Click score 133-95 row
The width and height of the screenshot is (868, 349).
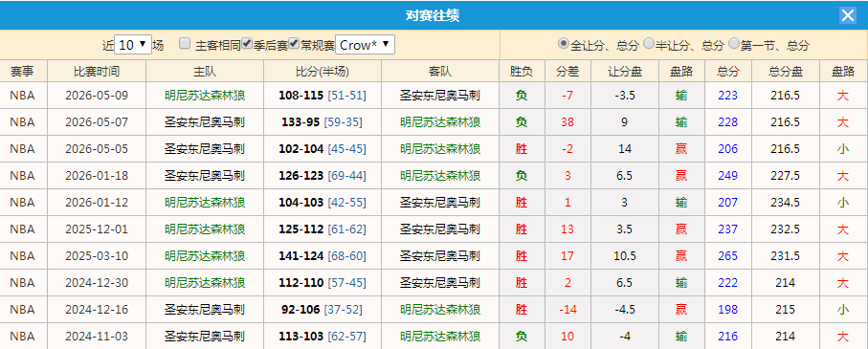coord(300,122)
